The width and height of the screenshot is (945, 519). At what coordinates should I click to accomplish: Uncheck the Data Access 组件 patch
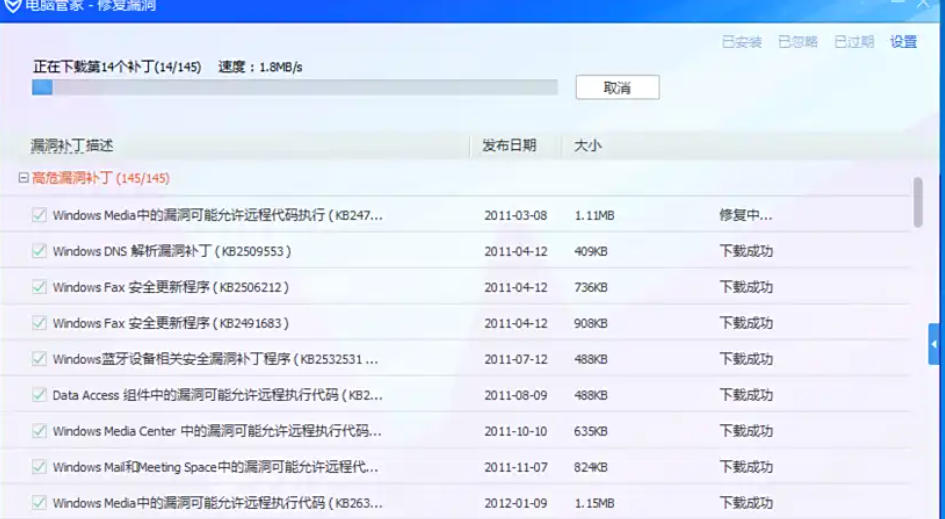point(39,395)
